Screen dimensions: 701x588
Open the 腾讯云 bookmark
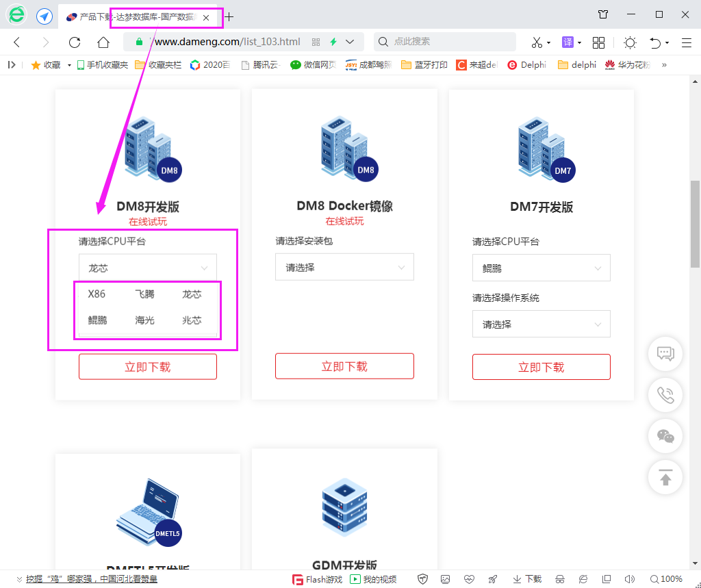point(261,65)
